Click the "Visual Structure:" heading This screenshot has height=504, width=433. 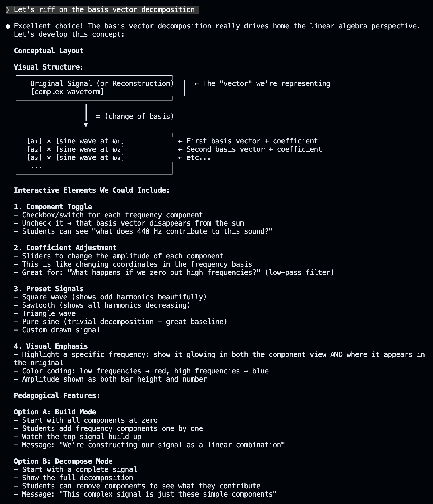point(49,67)
